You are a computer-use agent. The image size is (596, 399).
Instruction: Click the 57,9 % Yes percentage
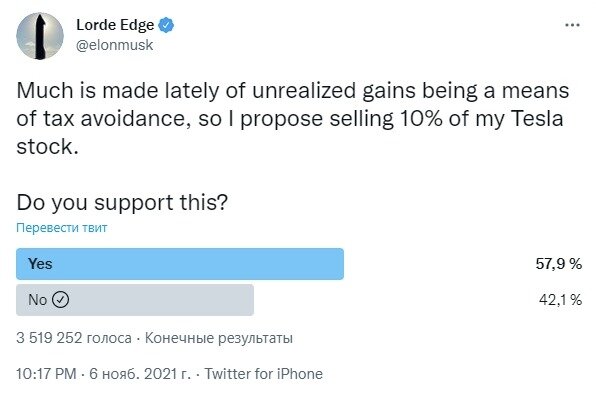[558, 264]
